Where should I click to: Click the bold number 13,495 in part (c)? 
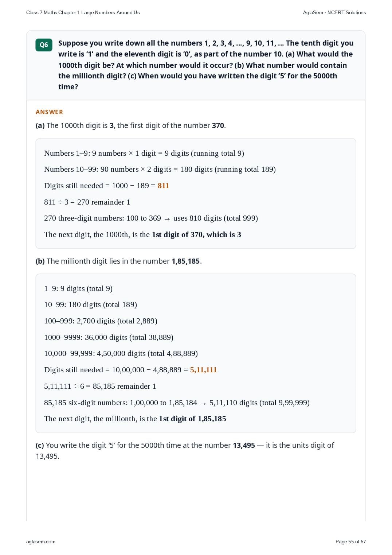click(x=244, y=445)
